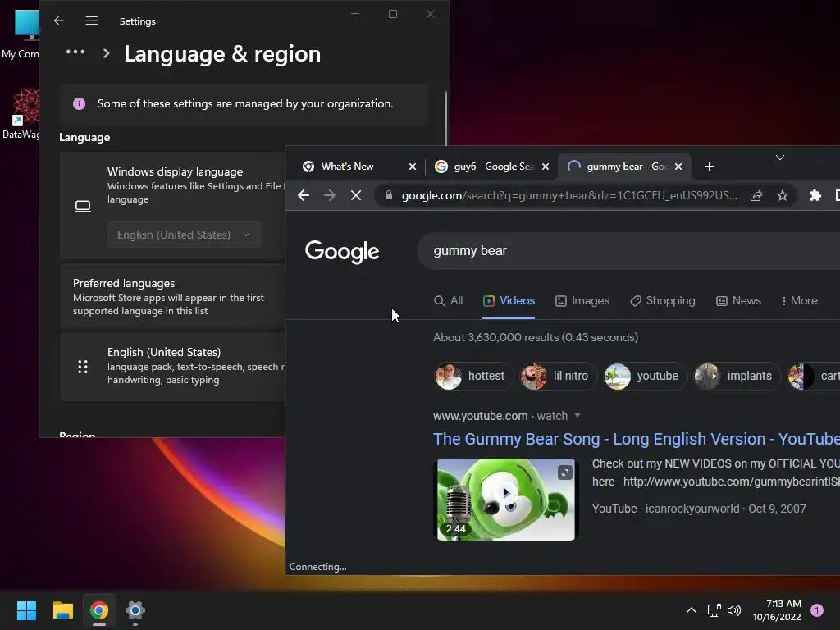Image resolution: width=840 pixels, height=630 pixels.
Task: Go forward in Chrome
Action: pyautogui.click(x=330, y=195)
